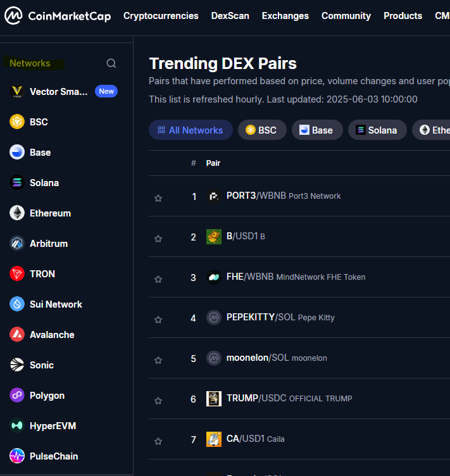Click the TRUMP token image
Screen dimensions: 450x476
pyautogui.click(x=214, y=399)
